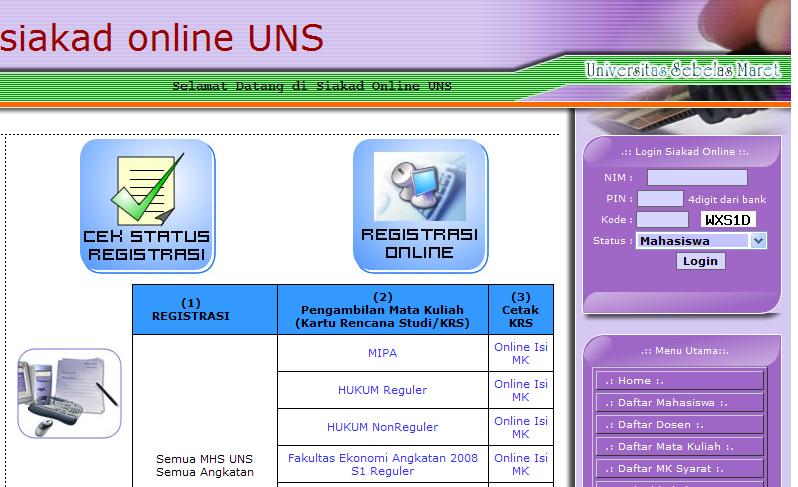Click the Menu Utama panel heading
The height and width of the screenshot is (487, 798).
pos(685,351)
